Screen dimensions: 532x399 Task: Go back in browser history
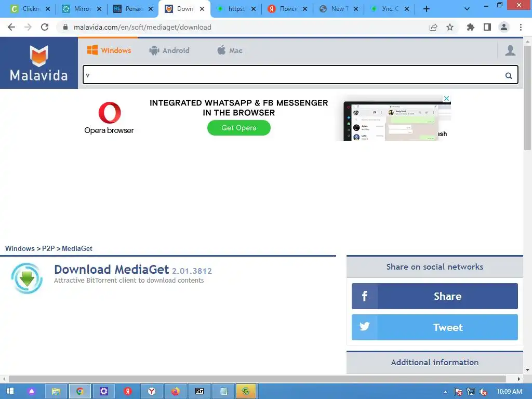[11, 27]
